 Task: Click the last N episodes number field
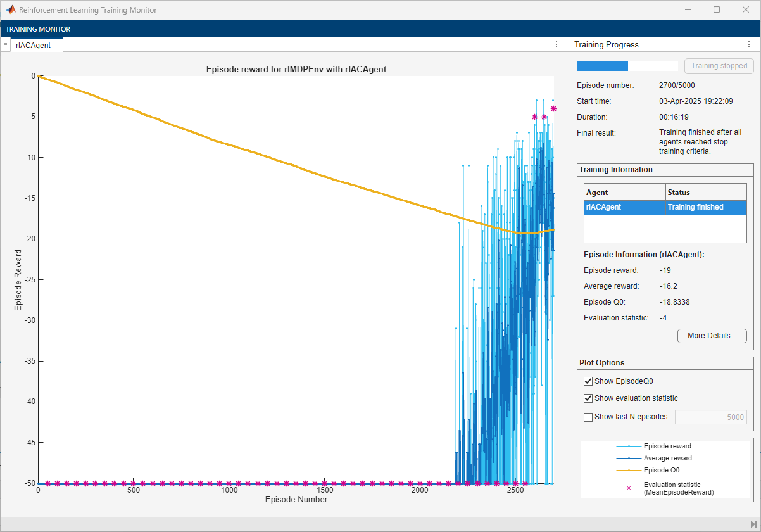click(710, 417)
